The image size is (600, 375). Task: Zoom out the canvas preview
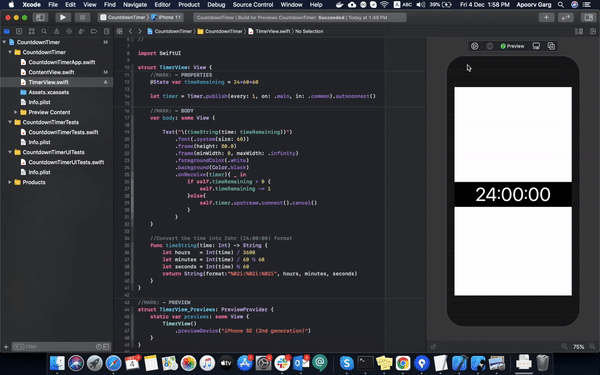(564, 347)
